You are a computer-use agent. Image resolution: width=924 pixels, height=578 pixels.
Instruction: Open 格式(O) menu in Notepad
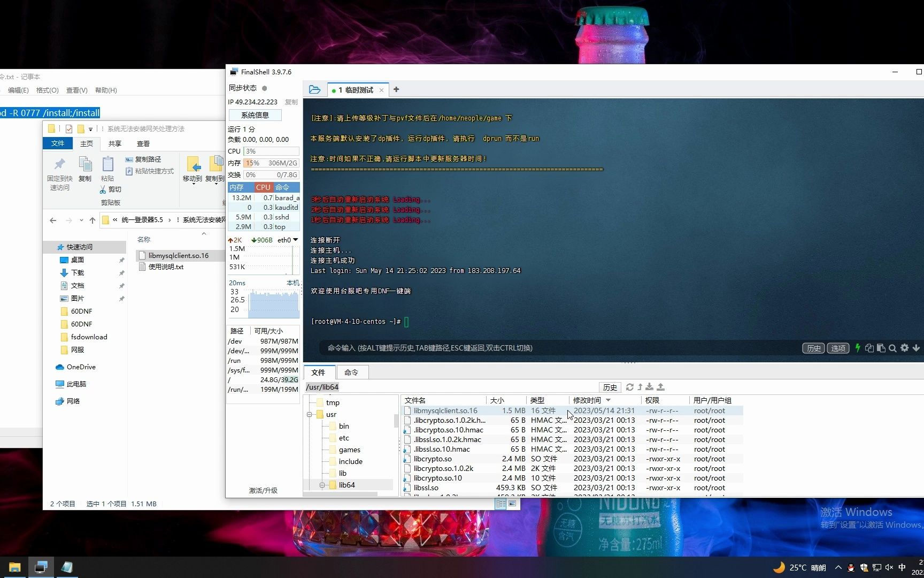point(47,90)
